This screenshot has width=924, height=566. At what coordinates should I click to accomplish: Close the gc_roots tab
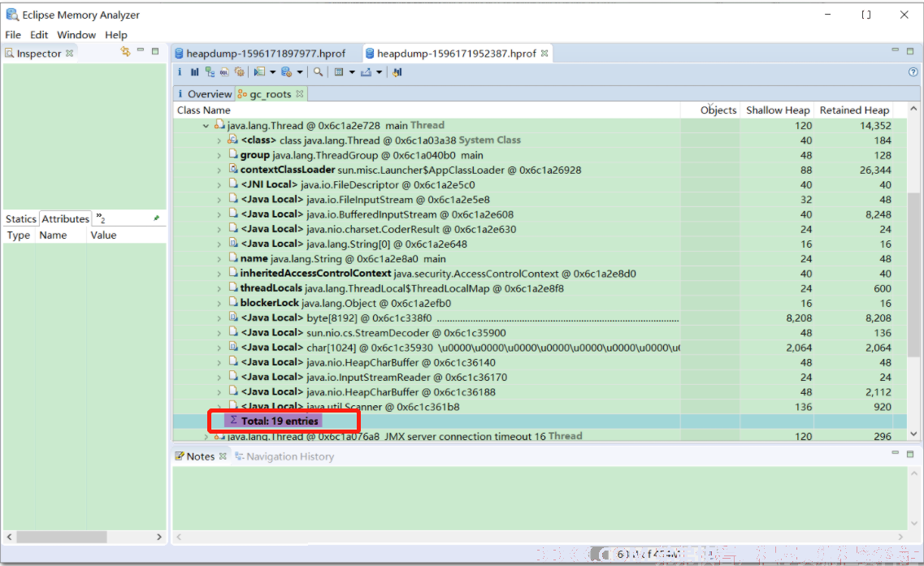click(x=300, y=93)
